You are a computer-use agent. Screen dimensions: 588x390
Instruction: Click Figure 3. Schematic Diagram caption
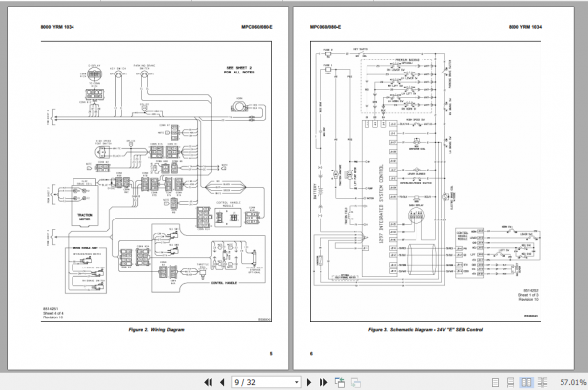(x=425, y=330)
